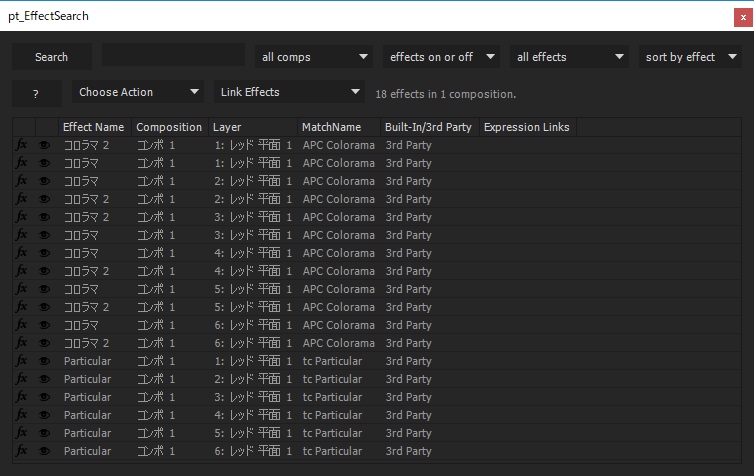Image resolution: width=754 pixels, height=476 pixels.
Task: Open the 'all comps' dropdown
Action: point(313,57)
